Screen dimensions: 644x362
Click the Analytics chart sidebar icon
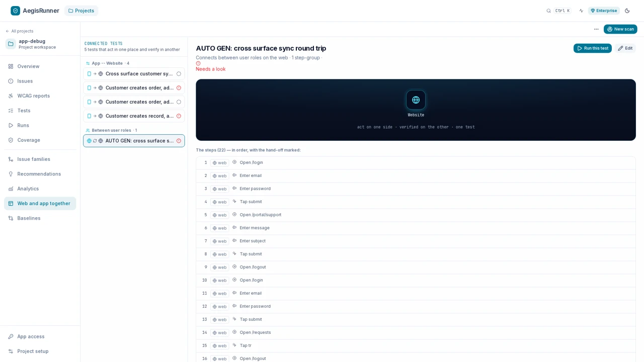(11, 189)
